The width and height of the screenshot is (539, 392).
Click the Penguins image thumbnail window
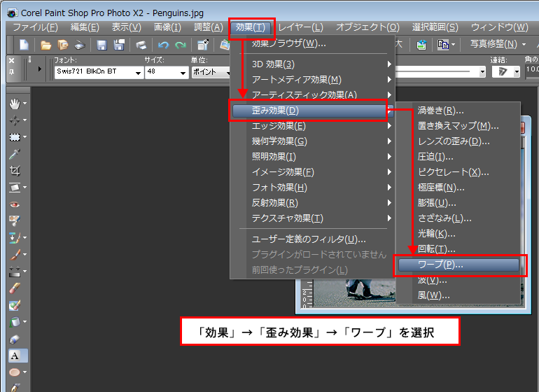pos(349,293)
